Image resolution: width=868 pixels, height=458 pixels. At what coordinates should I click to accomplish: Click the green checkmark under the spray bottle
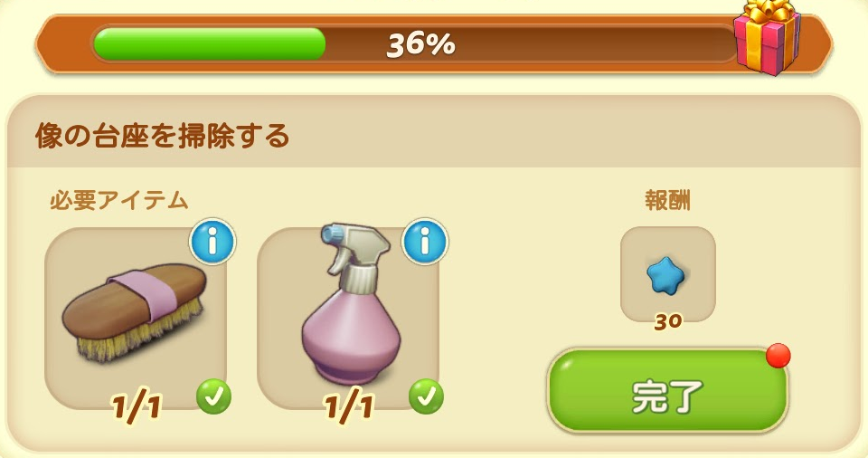(426, 396)
